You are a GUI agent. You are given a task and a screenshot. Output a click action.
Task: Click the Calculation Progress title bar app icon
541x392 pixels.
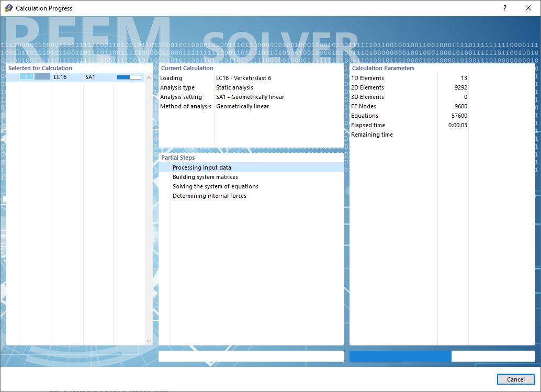[8, 8]
